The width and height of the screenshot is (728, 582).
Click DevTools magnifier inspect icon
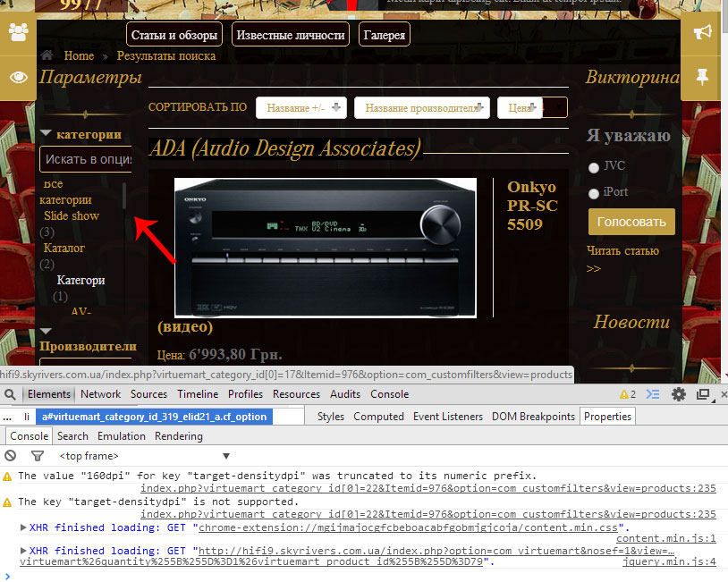pos(10,394)
